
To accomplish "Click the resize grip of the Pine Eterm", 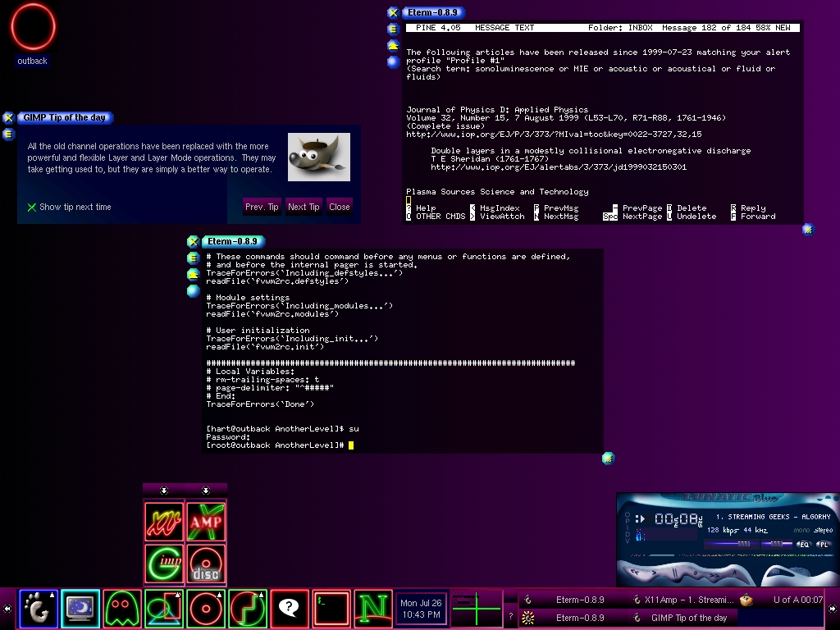I will click(808, 230).
